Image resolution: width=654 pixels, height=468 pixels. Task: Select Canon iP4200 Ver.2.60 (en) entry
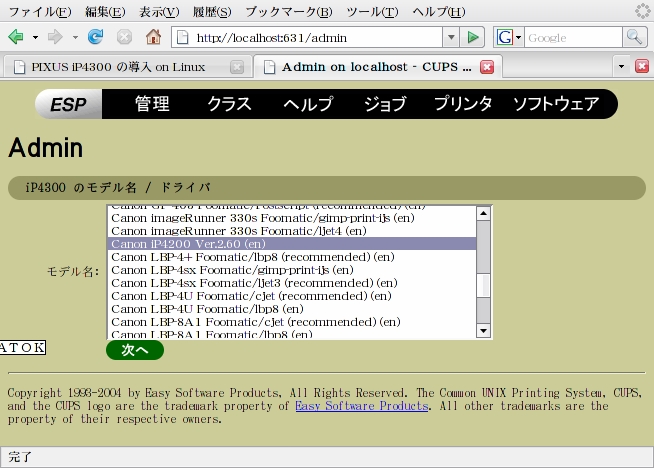pyautogui.click(x=292, y=244)
